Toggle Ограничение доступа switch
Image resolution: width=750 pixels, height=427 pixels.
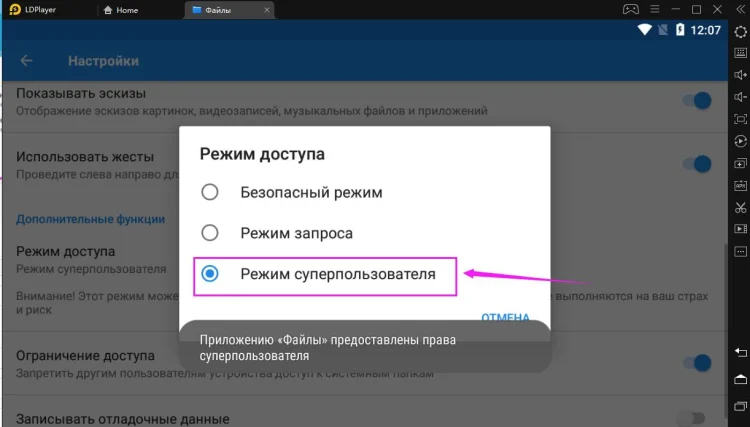pyautogui.click(x=697, y=363)
